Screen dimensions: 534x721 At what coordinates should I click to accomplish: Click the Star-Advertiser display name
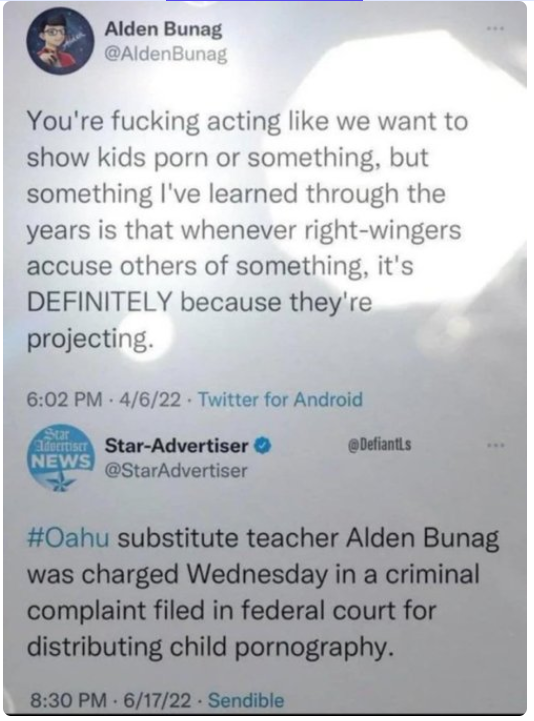point(177,446)
